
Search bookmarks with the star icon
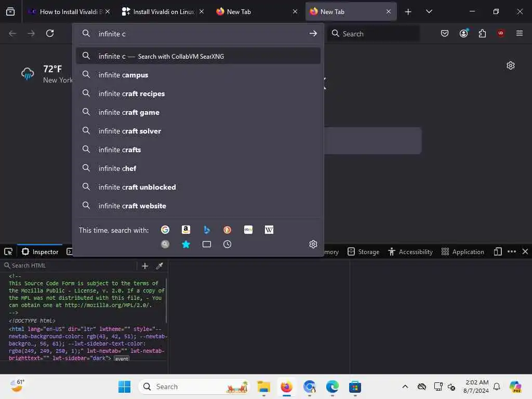coord(186,244)
